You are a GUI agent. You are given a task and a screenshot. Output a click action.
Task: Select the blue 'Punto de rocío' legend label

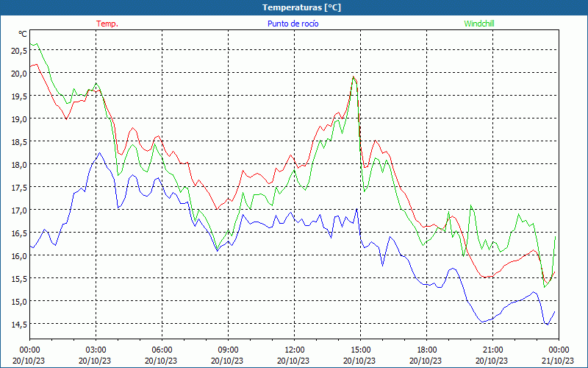tap(293, 24)
